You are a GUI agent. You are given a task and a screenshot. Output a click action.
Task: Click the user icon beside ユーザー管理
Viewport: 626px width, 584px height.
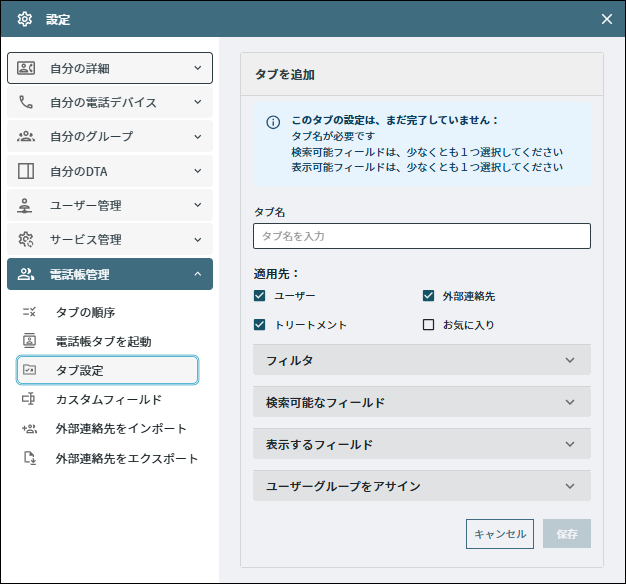pos(25,206)
